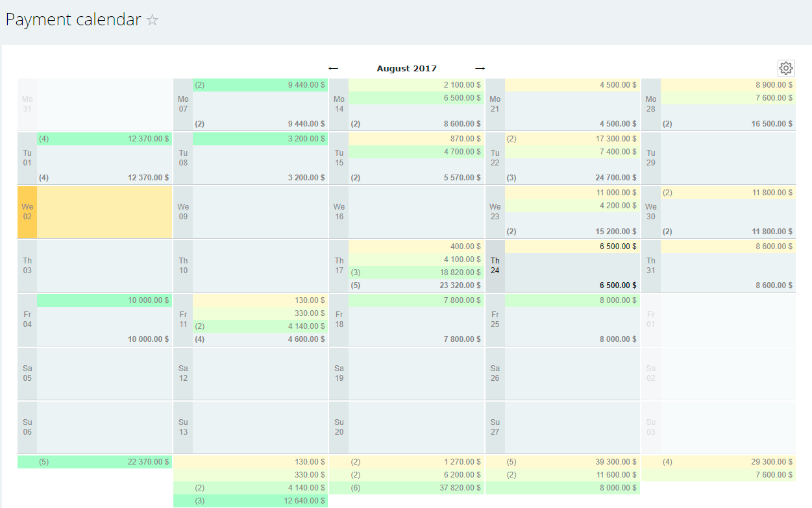The height and width of the screenshot is (508, 812).
Task: Click the 4 140.00 $ entry on Friday 11
Action: 260,326
